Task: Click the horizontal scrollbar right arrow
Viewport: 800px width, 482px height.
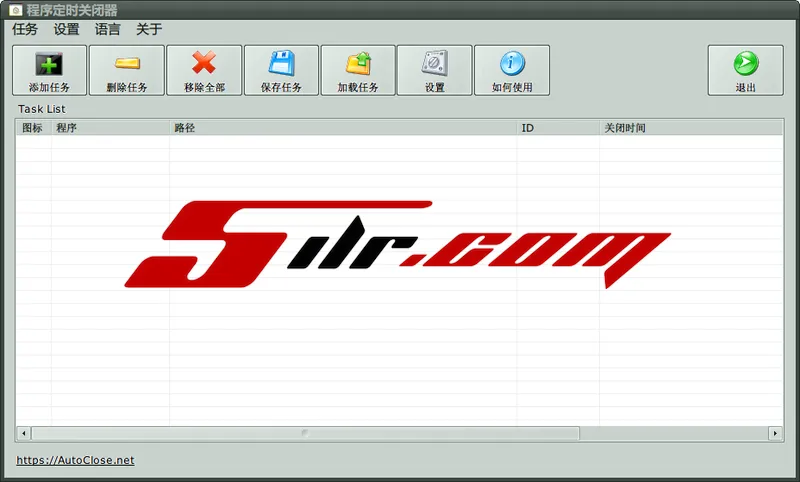Action: 775,434
